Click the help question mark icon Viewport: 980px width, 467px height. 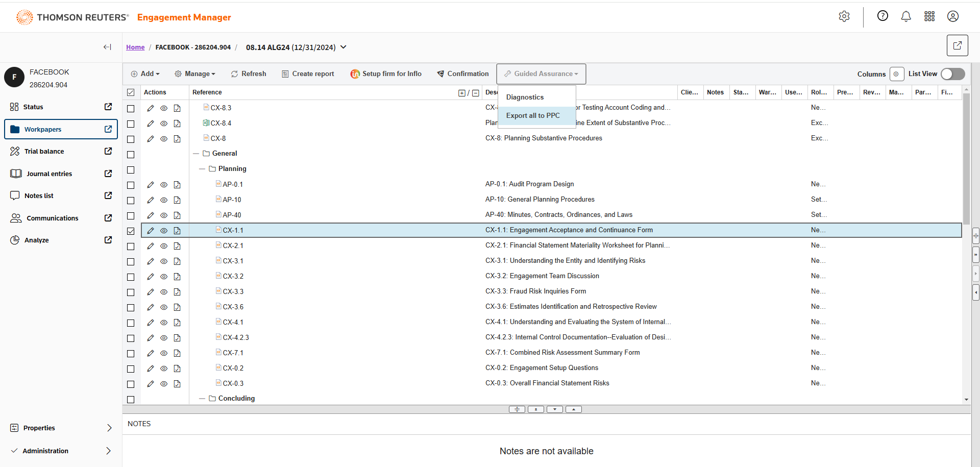tap(883, 16)
